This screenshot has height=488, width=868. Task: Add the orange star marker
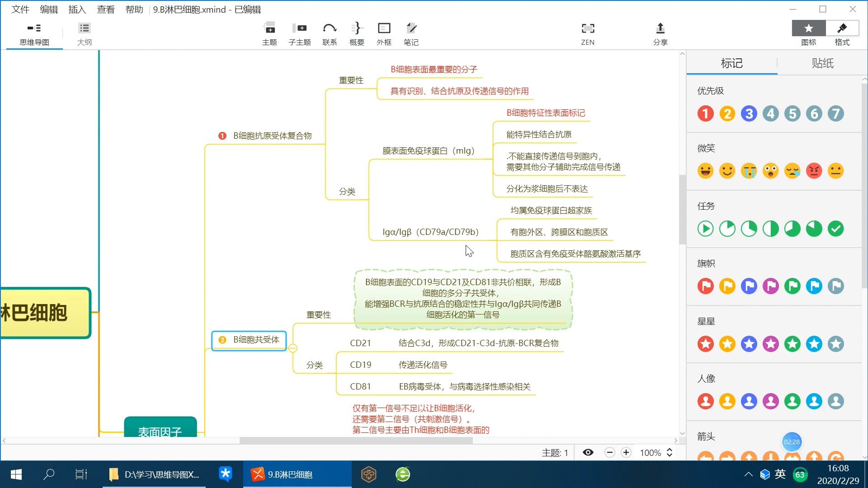pyautogui.click(x=727, y=344)
